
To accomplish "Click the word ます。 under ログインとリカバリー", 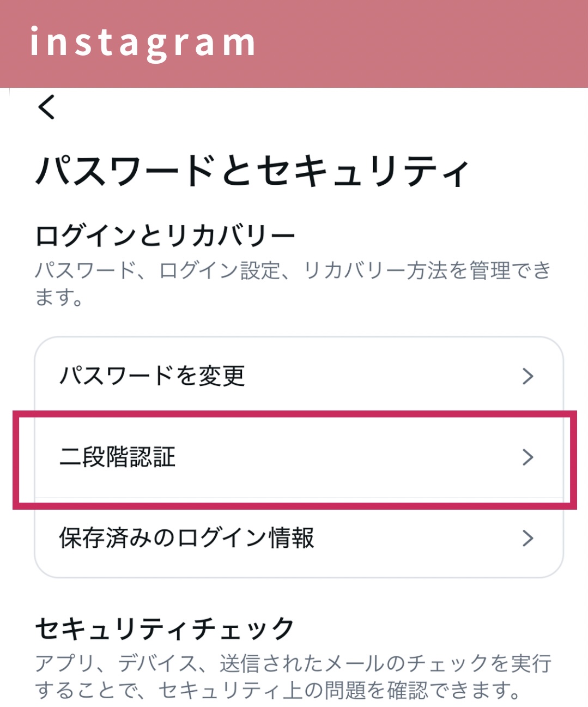I will point(59,298).
